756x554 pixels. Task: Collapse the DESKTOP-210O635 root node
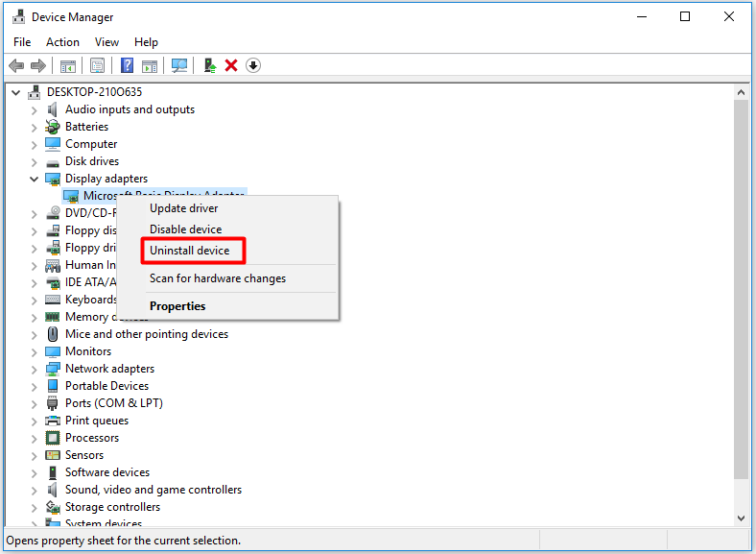tap(16, 92)
